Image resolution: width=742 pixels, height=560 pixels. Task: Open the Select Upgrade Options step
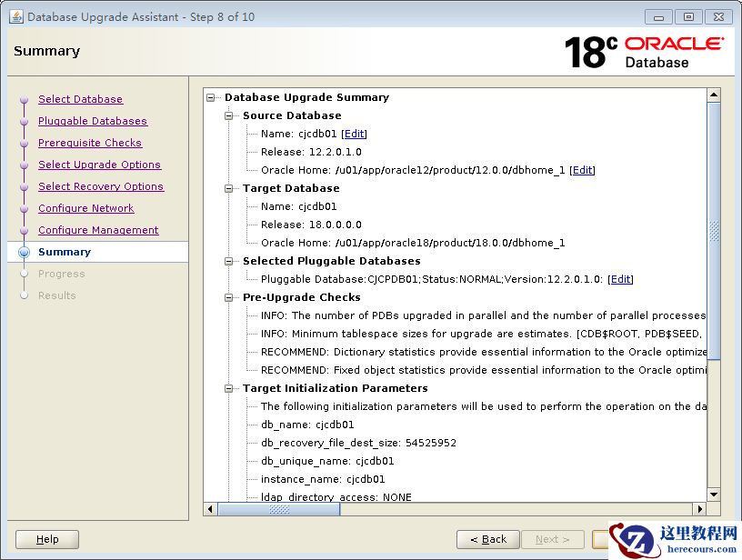click(99, 165)
